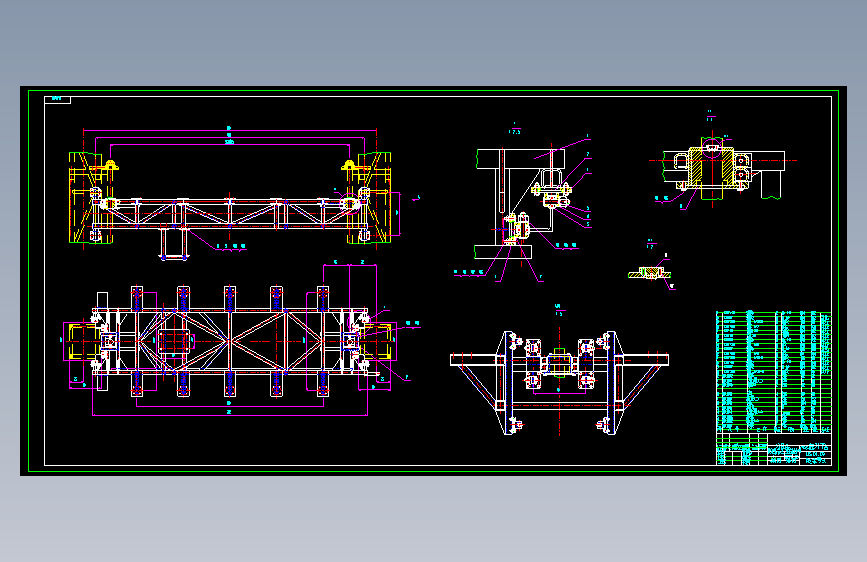This screenshot has width=867, height=562.
Task: Click the end cross-section view with diagonal braces
Action: 560,383
